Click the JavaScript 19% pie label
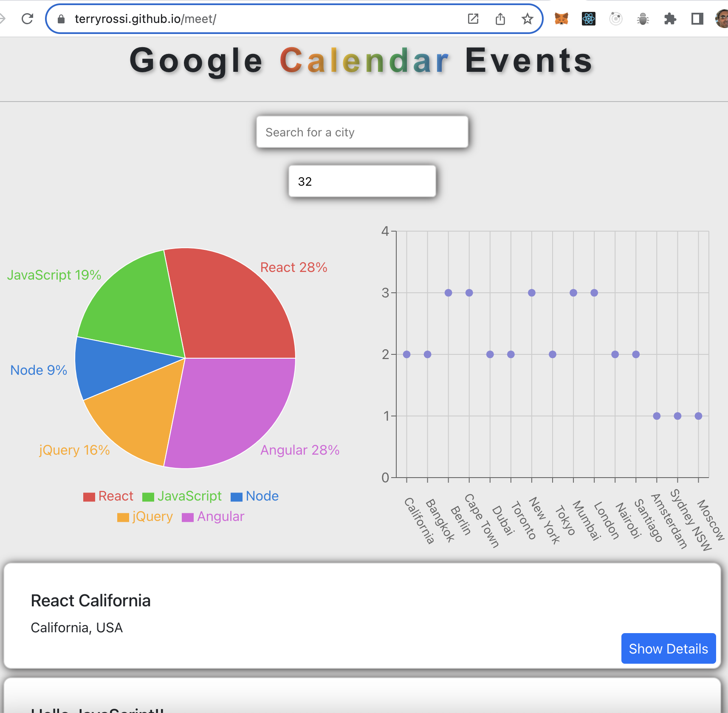This screenshot has height=713, width=728. point(54,275)
